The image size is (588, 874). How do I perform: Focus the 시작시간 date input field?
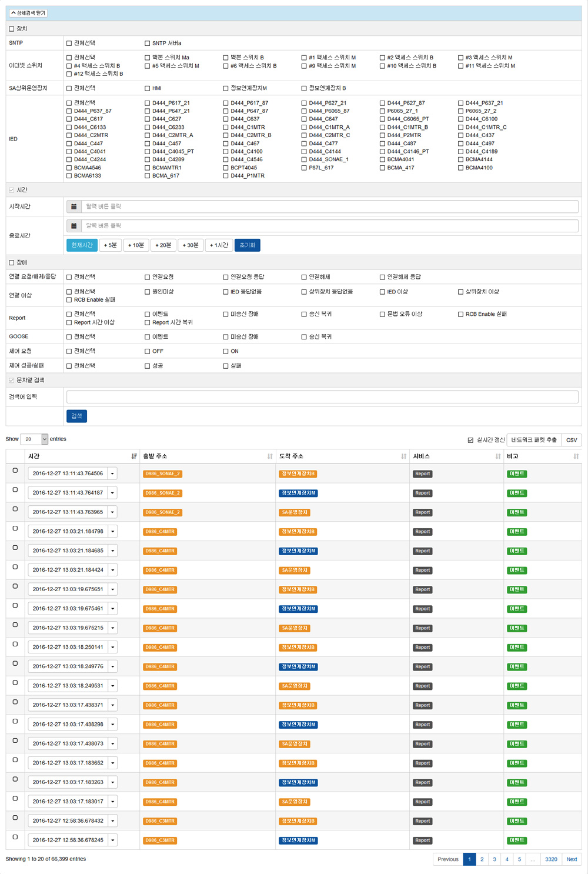(330, 206)
